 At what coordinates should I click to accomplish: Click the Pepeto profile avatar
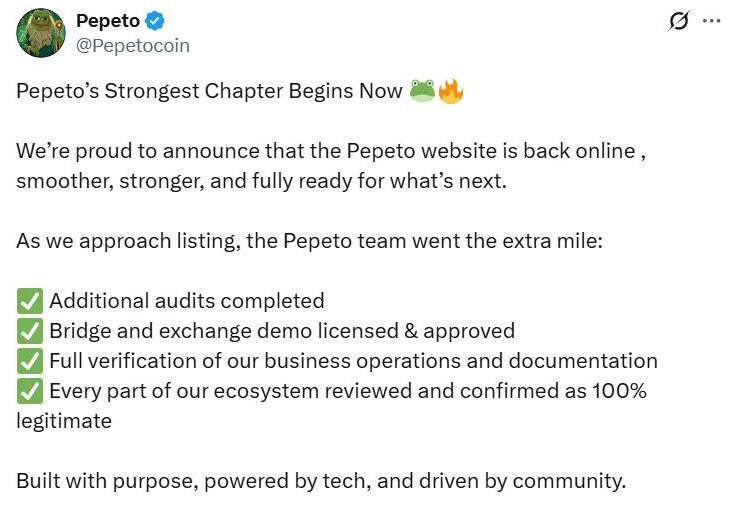coord(41,33)
